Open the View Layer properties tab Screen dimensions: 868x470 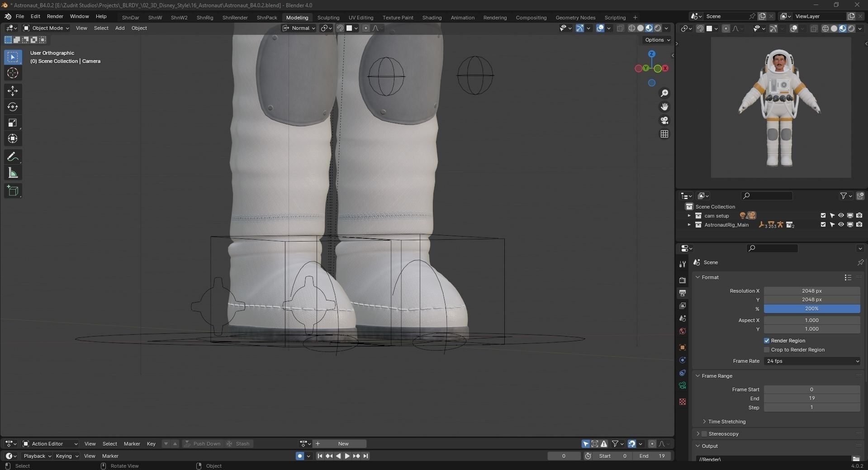[x=683, y=306]
